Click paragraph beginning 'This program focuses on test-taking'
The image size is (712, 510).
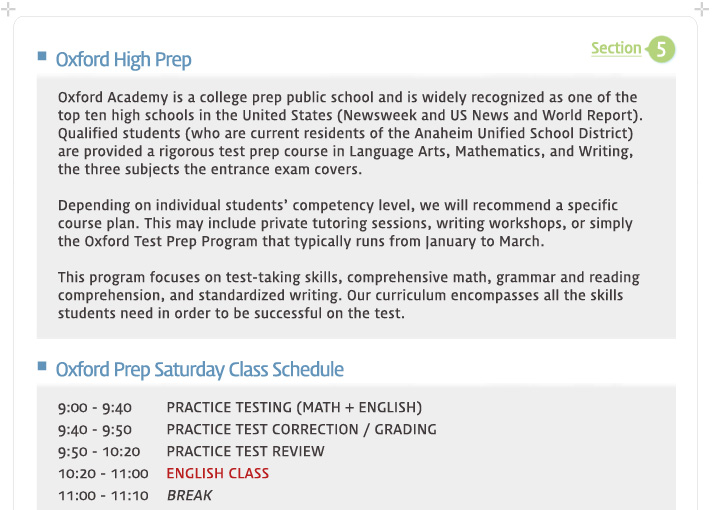click(x=349, y=295)
